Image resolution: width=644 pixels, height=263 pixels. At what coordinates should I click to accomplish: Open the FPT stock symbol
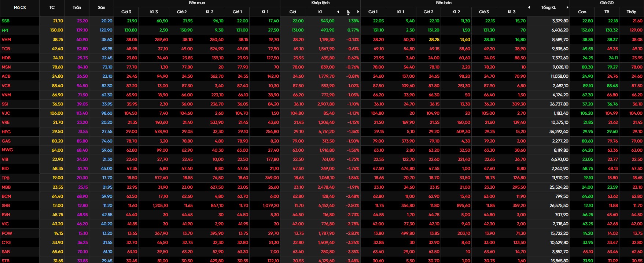5,30
